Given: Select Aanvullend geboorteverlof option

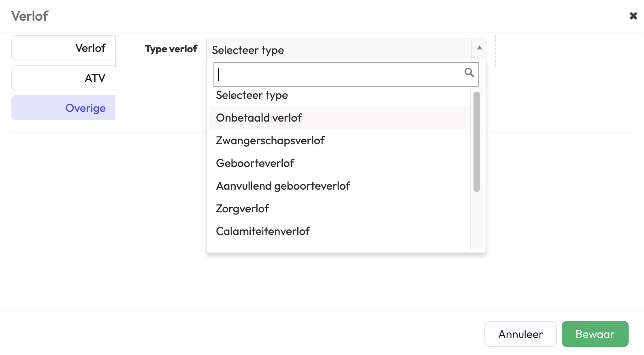Looking at the screenshot, I should 283,186.
